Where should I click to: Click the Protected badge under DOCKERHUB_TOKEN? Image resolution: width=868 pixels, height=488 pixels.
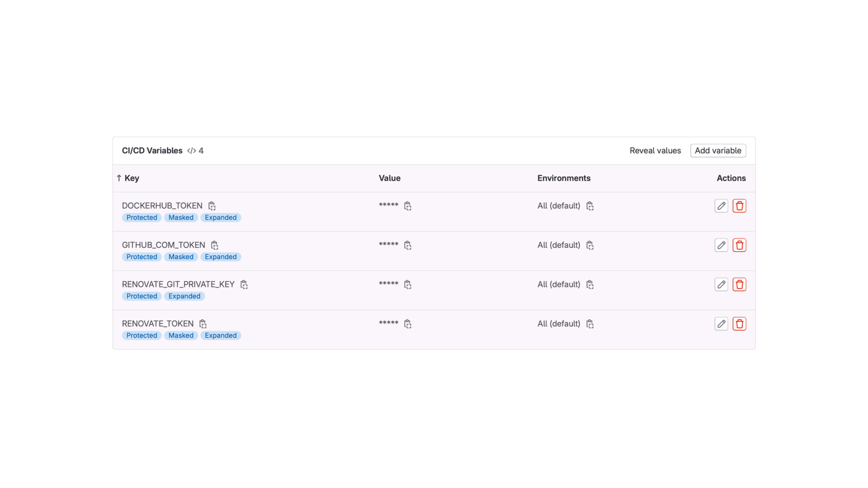point(142,217)
